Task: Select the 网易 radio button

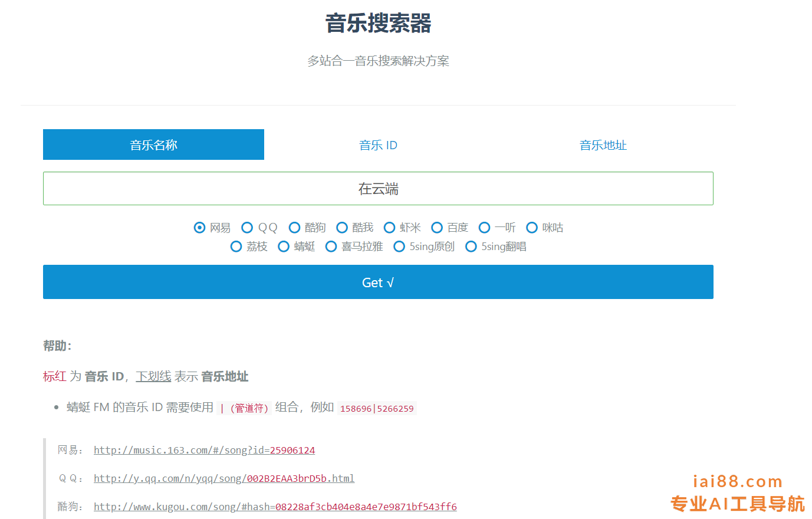Action: (200, 228)
